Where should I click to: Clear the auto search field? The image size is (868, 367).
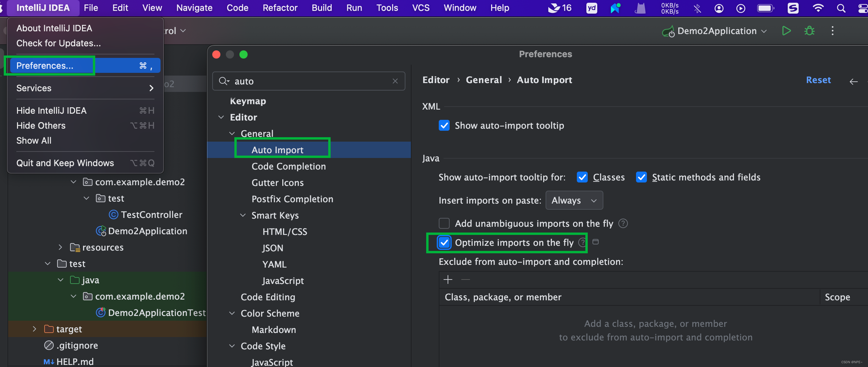(395, 81)
